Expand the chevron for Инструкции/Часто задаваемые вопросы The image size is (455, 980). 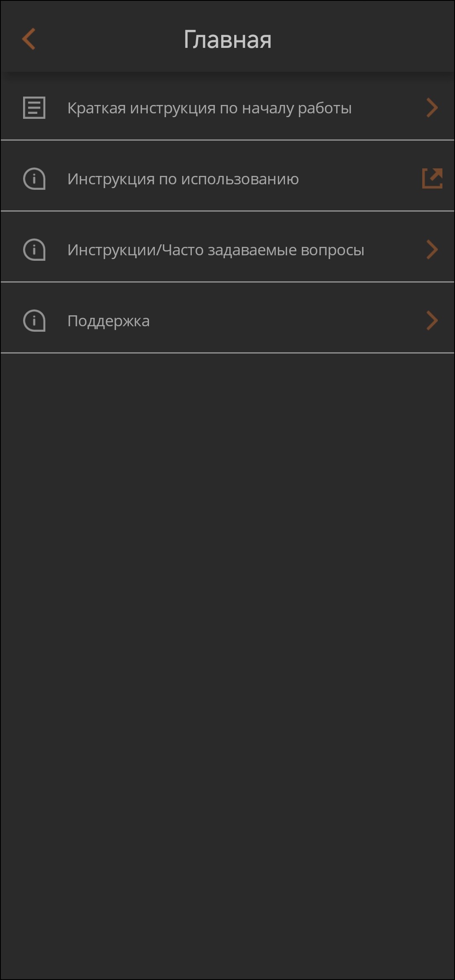(432, 250)
